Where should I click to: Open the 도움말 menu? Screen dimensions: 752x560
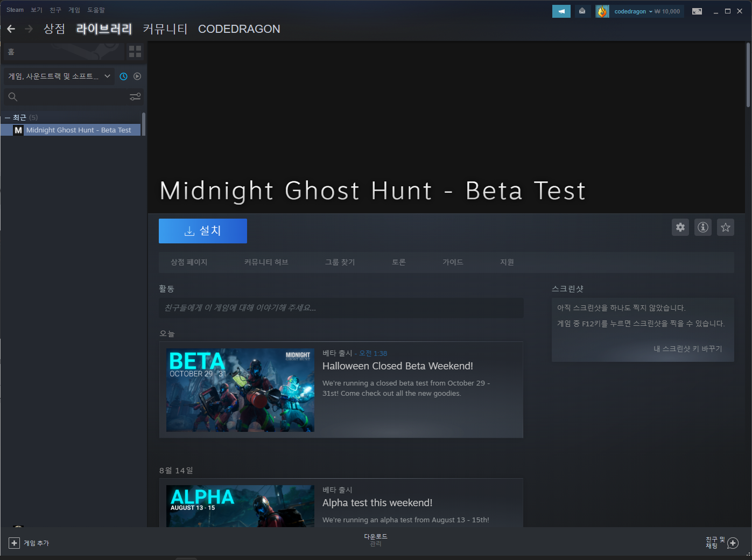point(96,10)
